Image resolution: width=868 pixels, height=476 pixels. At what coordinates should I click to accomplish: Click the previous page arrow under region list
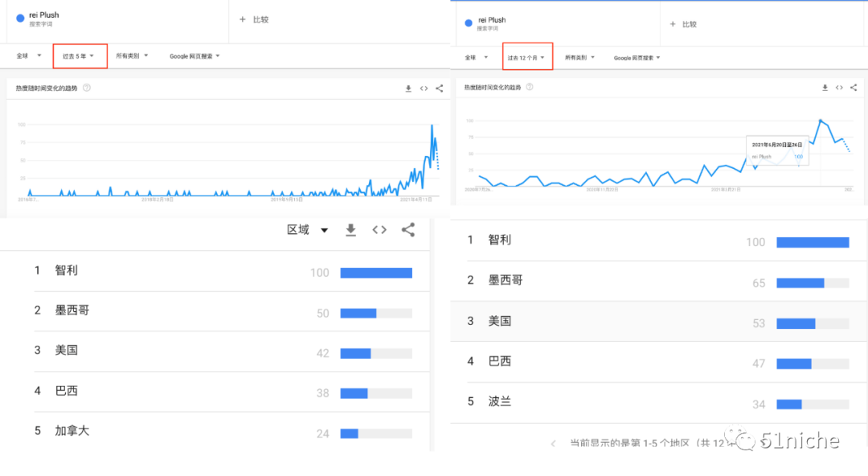click(x=552, y=443)
